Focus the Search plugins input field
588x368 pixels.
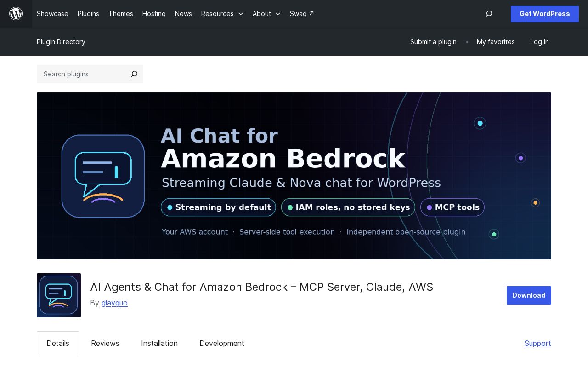coord(82,74)
